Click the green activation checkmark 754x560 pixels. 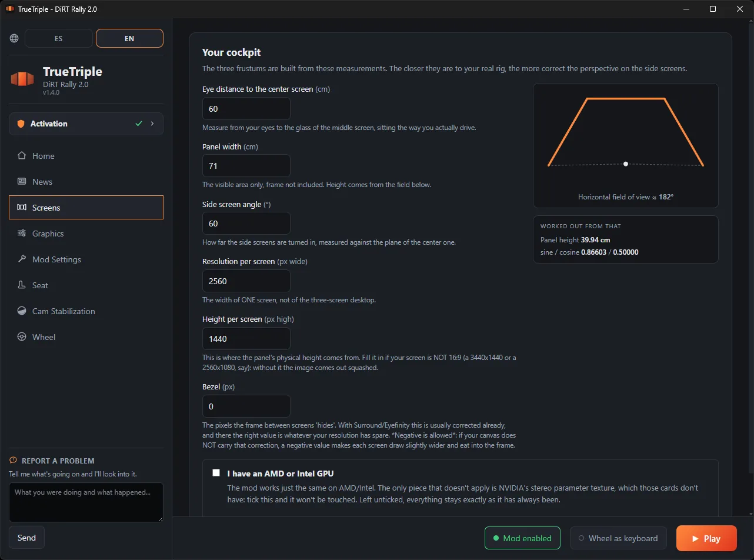pos(139,124)
